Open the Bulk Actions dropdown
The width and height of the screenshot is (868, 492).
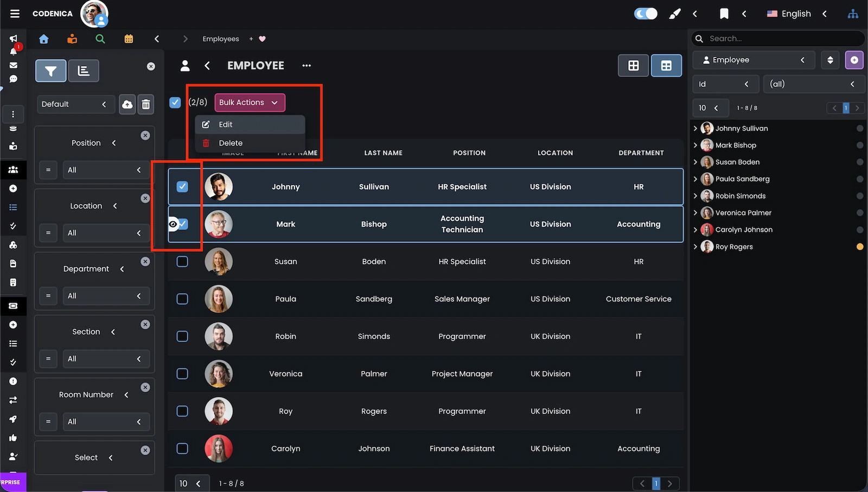[249, 102]
